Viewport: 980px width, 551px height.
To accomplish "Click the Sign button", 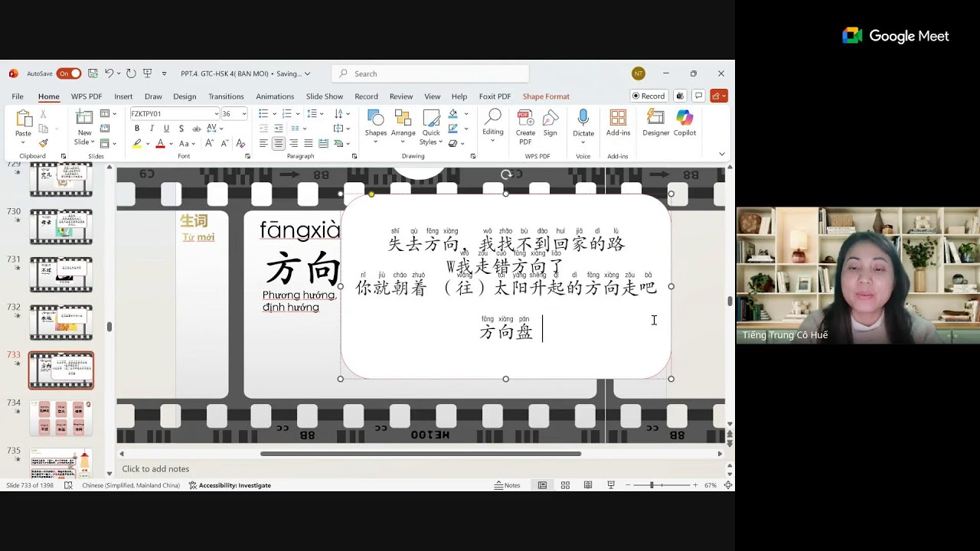I will [x=550, y=123].
